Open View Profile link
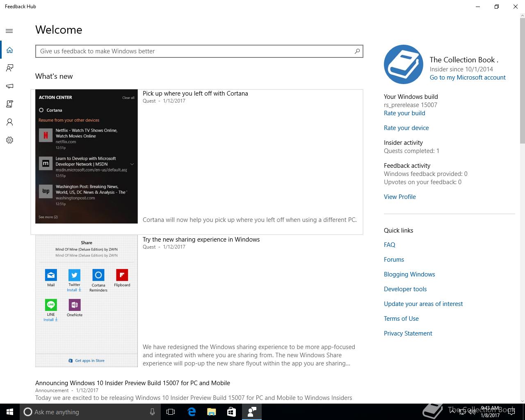This screenshot has width=525, height=420. click(x=400, y=197)
